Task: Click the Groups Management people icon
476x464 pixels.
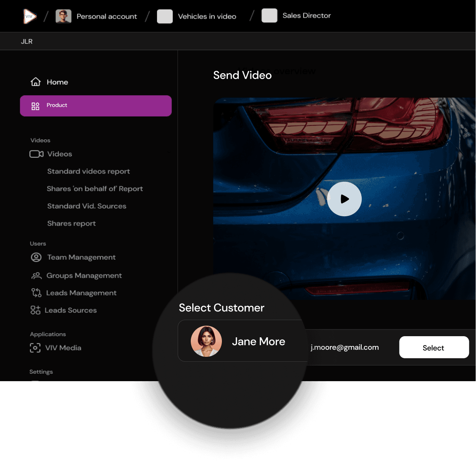Action: 36,276
